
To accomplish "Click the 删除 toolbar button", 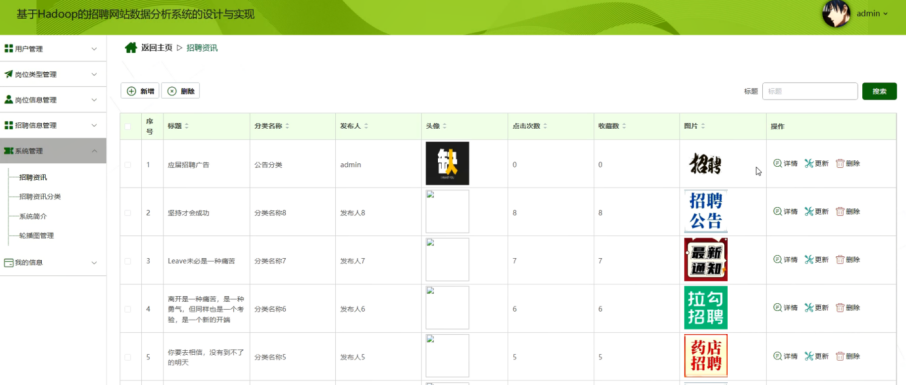I will 180,91.
